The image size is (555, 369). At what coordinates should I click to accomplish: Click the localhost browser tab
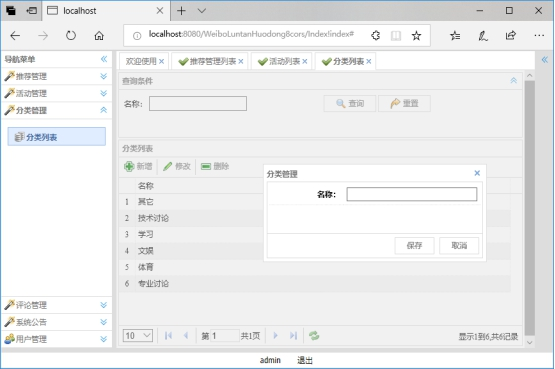tap(106, 11)
